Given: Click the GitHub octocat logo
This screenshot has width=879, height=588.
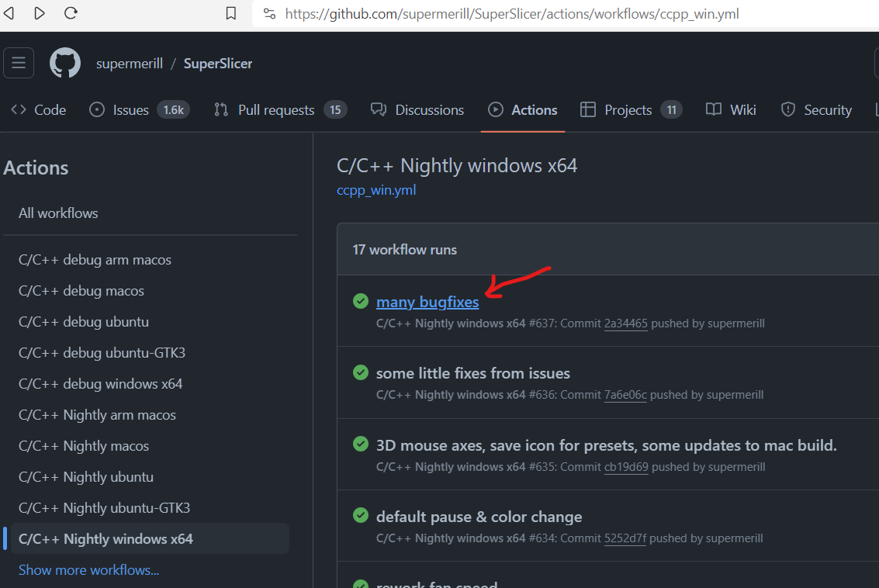Looking at the screenshot, I should coord(64,63).
